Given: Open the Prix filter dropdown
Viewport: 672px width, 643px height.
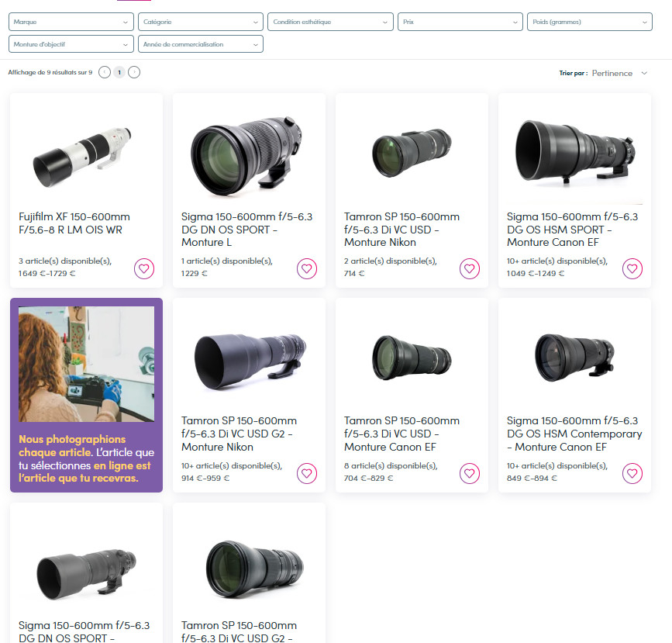Looking at the screenshot, I should [460, 22].
